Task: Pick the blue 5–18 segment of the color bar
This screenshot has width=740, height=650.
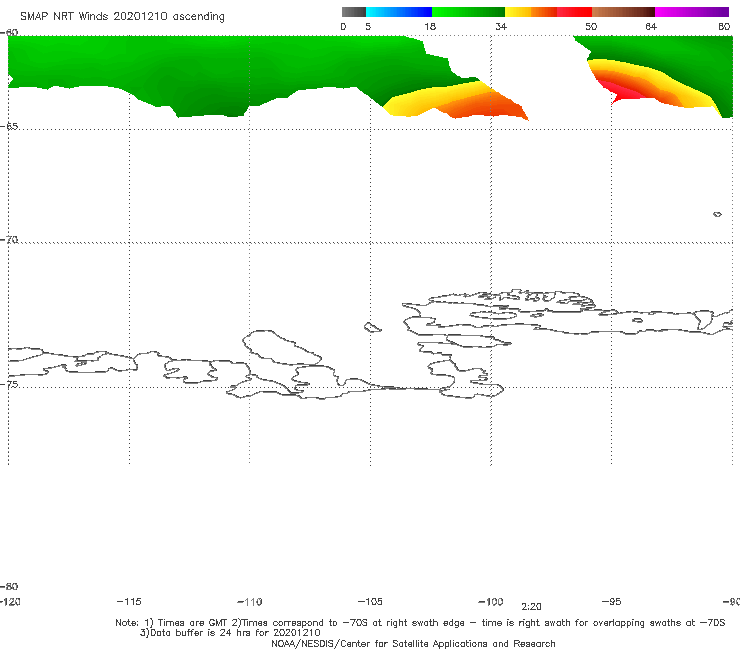Action: coord(399,12)
